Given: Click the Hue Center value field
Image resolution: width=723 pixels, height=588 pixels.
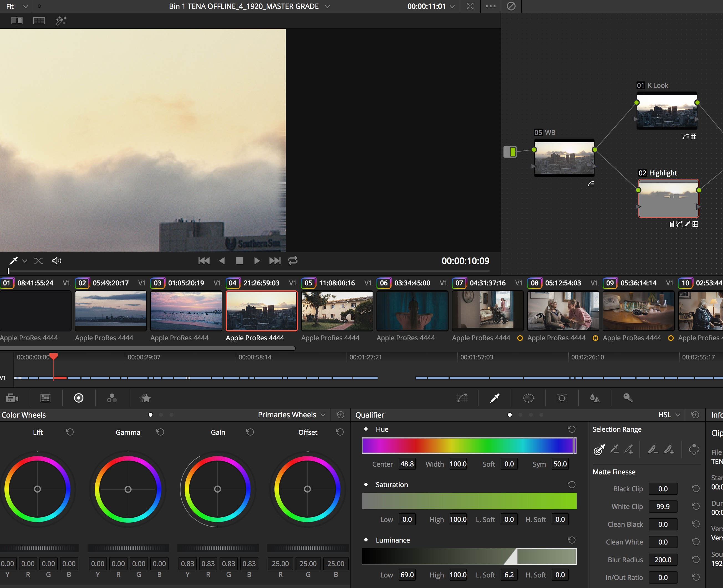Looking at the screenshot, I should pyautogui.click(x=407, y=464).
